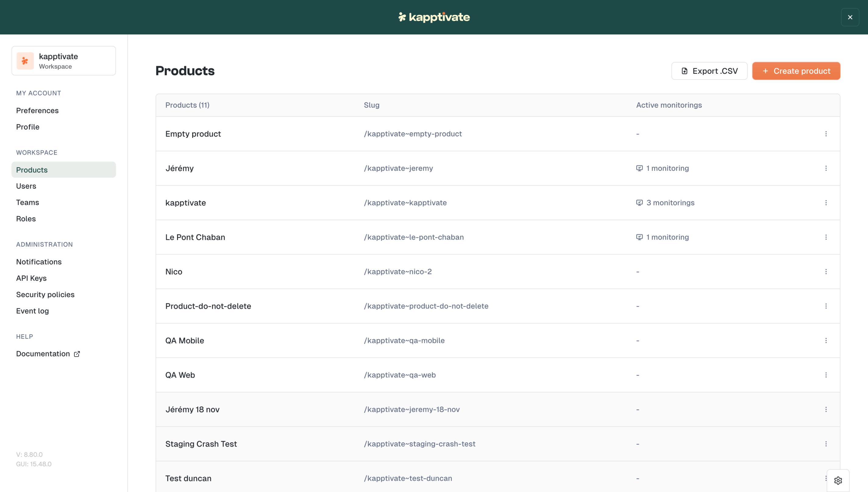This screenshot has height=492, width=868.
Task: Open the Security policies section
Action: click(x=45, y=295)
